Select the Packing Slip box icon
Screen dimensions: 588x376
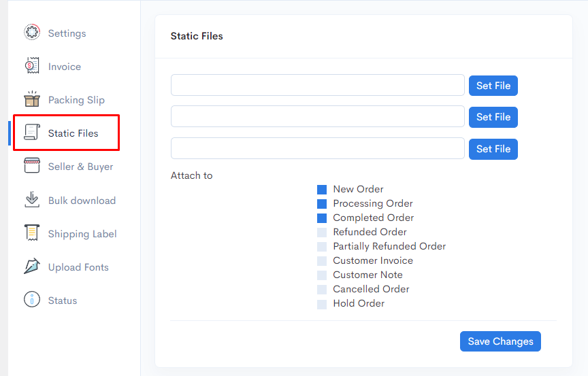tap(32, 99)
